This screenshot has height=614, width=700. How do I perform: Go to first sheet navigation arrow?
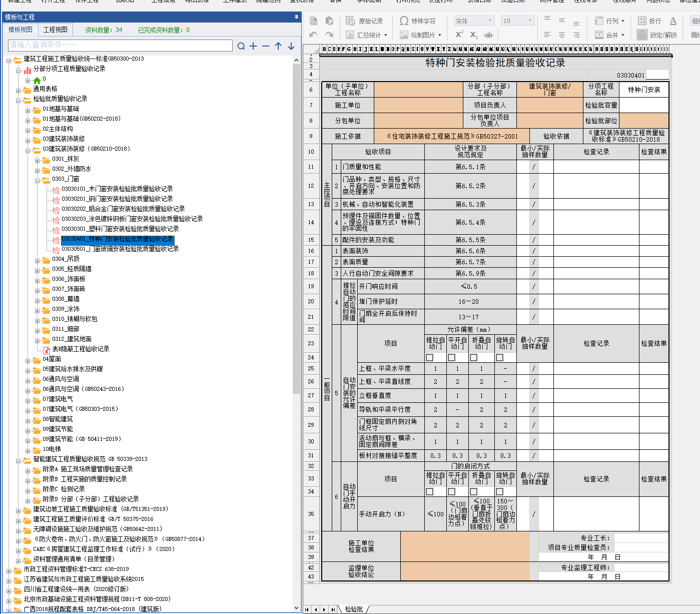point(307,609)
